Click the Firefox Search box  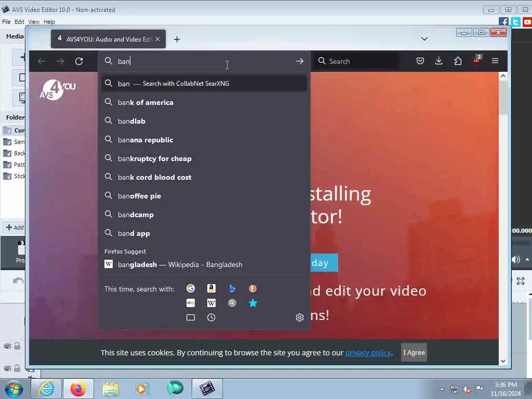356,61
